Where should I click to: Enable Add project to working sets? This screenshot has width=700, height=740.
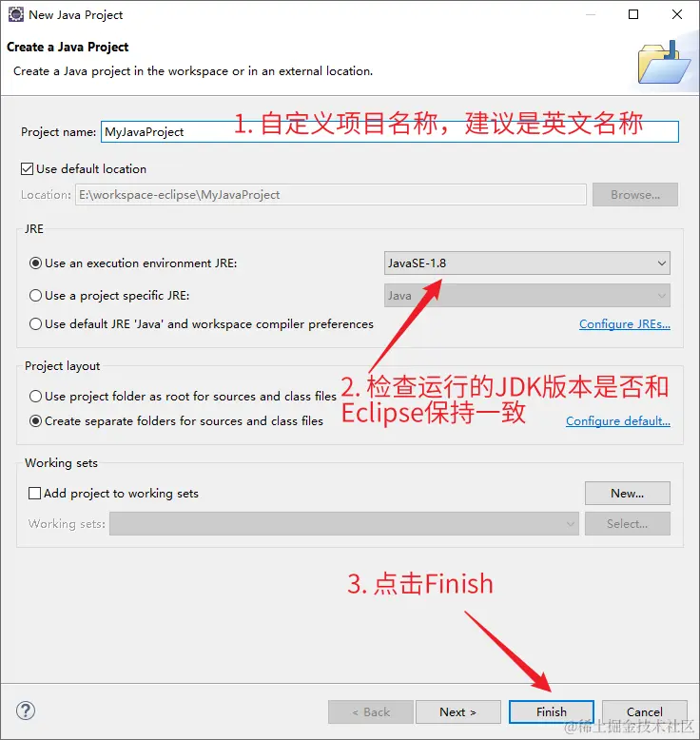click(x=34, y=494)
